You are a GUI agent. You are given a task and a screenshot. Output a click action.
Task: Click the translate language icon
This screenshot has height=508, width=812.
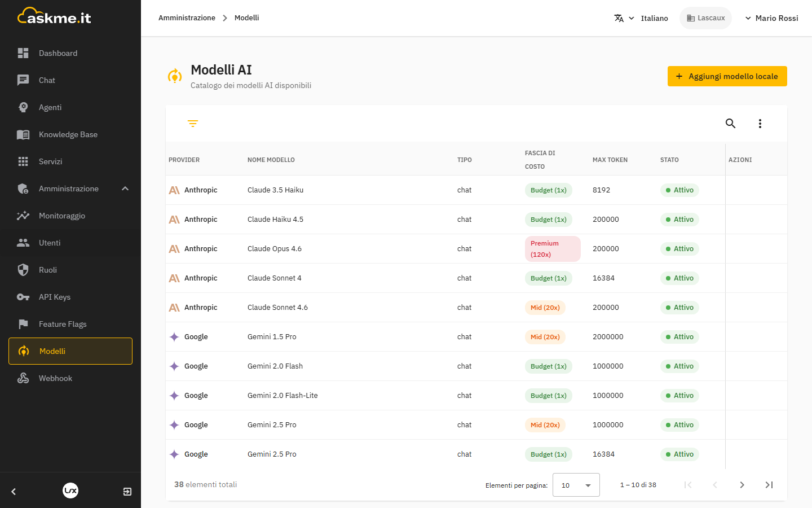619,18
